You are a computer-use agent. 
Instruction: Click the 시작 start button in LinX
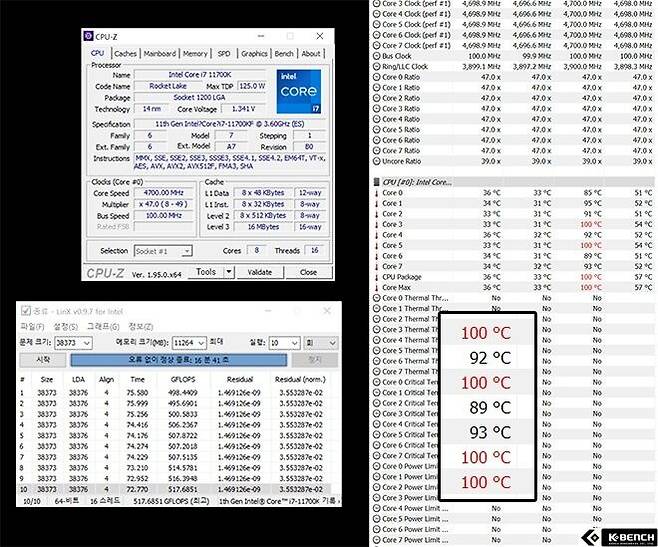(x=43, y=360)
